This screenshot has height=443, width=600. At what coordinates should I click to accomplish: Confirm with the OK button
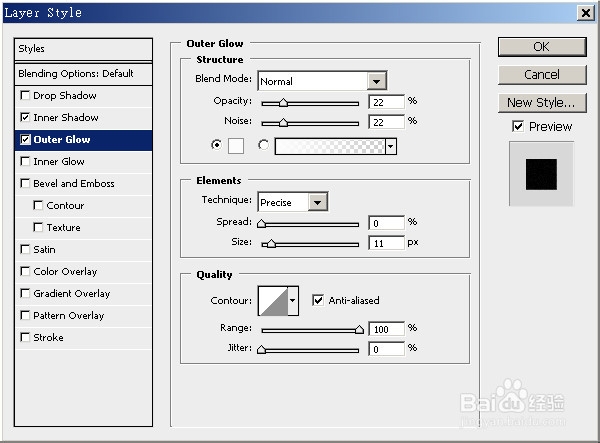[x=542, y=47]
